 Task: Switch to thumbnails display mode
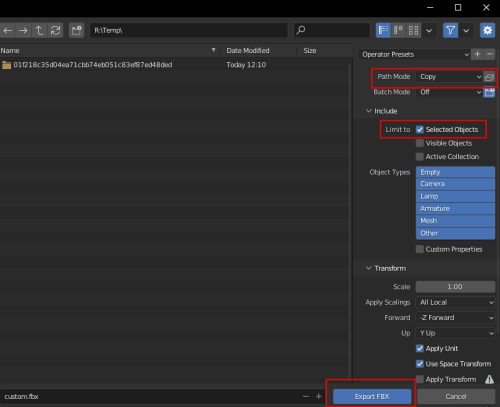coord(413,31)
